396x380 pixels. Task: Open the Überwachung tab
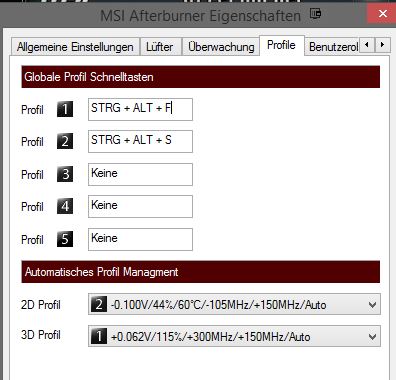point(221,47)
